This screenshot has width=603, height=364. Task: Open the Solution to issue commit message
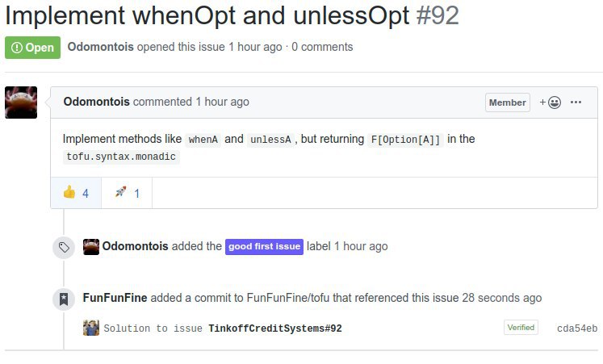coord(153,328)
